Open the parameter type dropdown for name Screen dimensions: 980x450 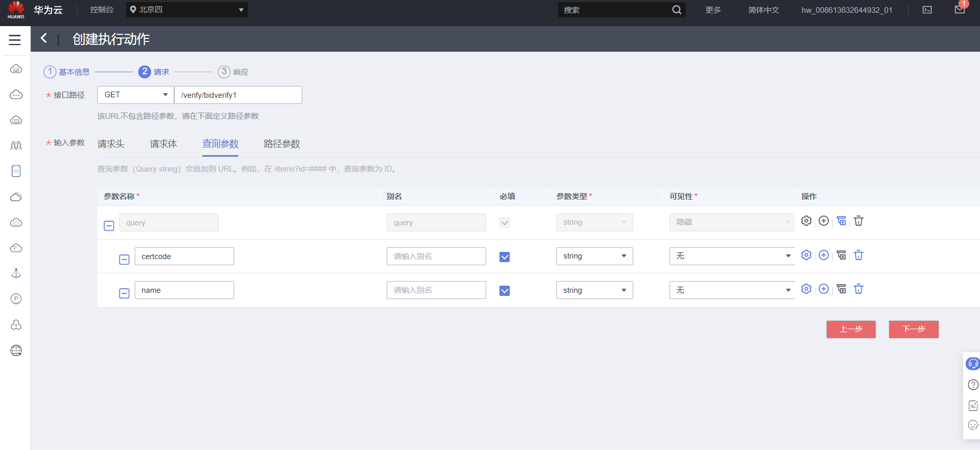coord(595,290)
